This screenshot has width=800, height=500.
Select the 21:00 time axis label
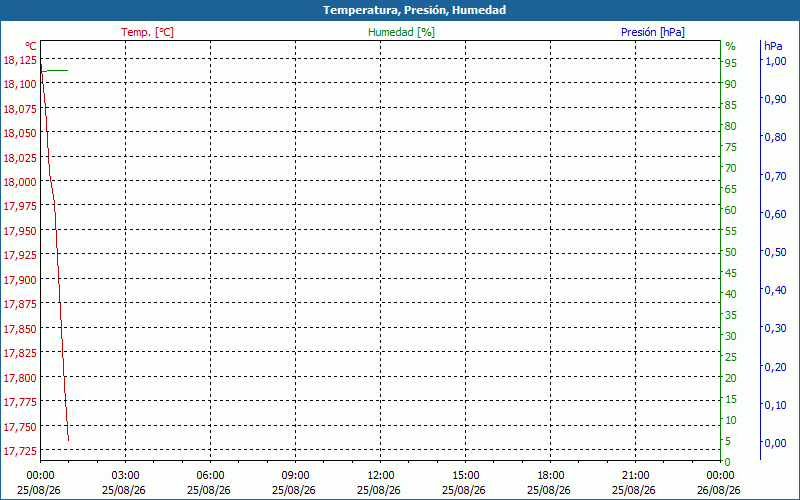tap(635, 476)
